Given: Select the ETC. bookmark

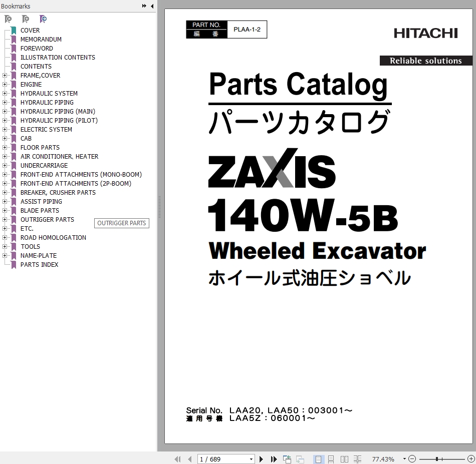Looking at the screenshot, I should 27,229.
